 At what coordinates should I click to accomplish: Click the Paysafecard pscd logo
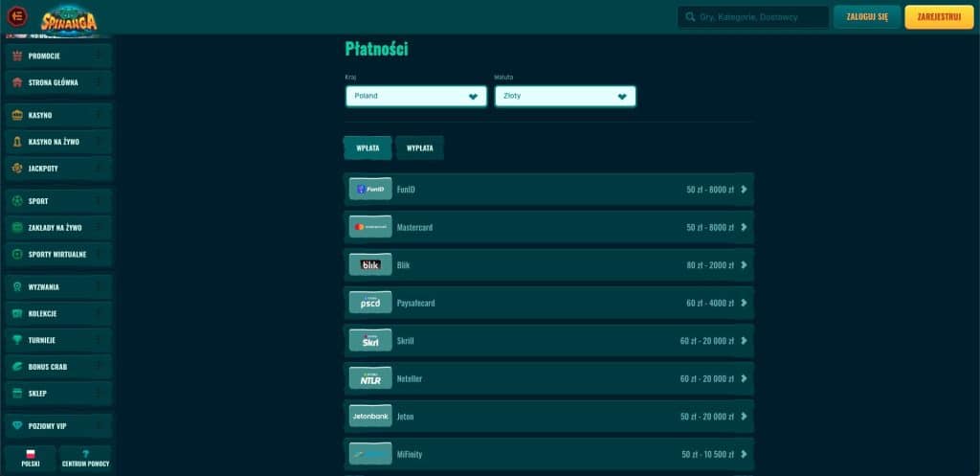[370, 302]
